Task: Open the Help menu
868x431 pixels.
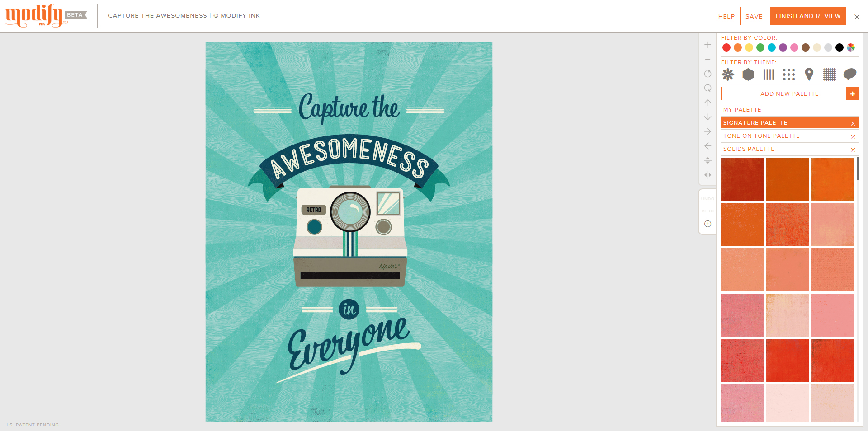Action: point(726,16)
